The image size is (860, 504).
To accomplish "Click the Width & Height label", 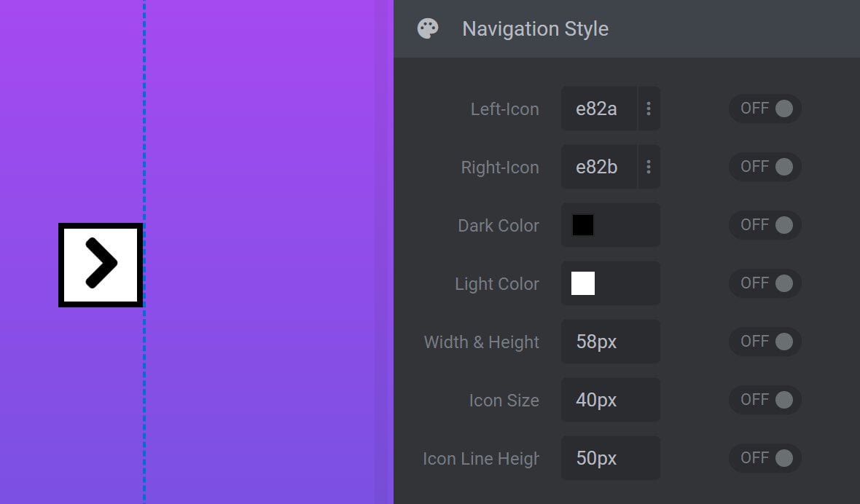I will coord(482,342).
